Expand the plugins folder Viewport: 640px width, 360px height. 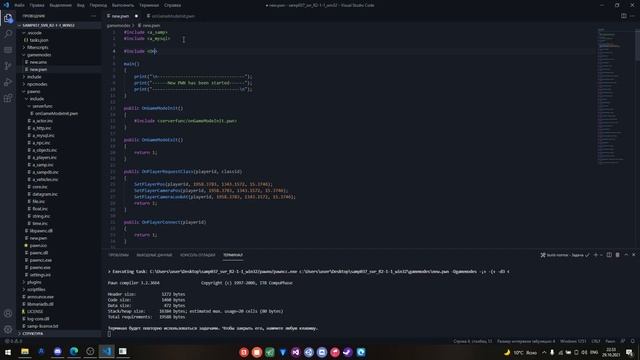[59, 282]
